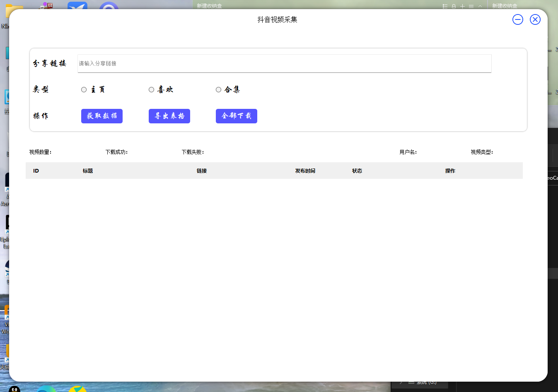
Task: Click the 状态 column header
Action: click(x=357, y=171)
